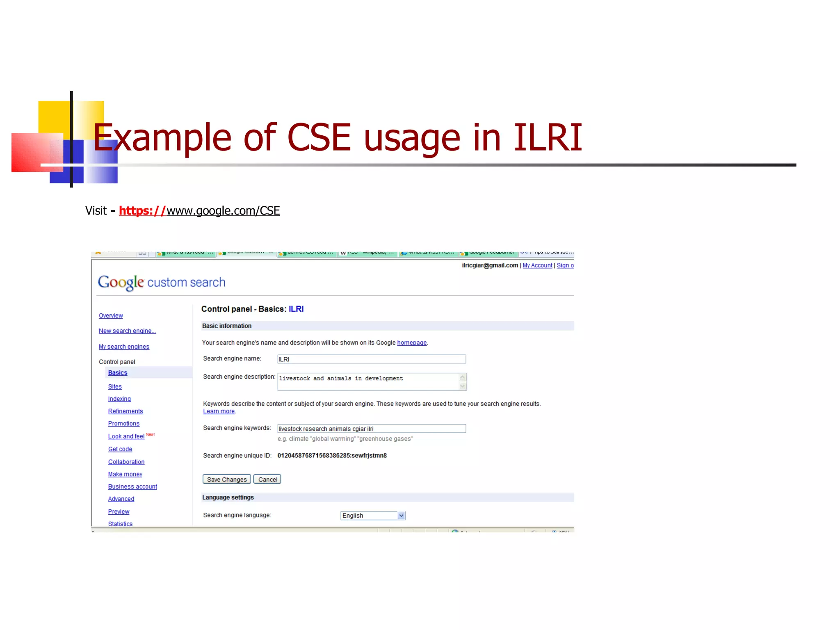Expand the Search engine language dropdown
840x630 pixels.
(401, 516)
